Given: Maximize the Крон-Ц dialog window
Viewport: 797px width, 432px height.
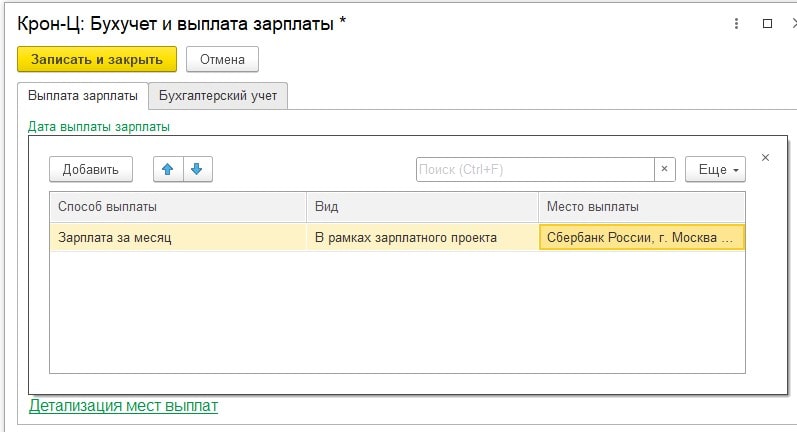Looking at the screenshot, I should [x=767, y=22].
